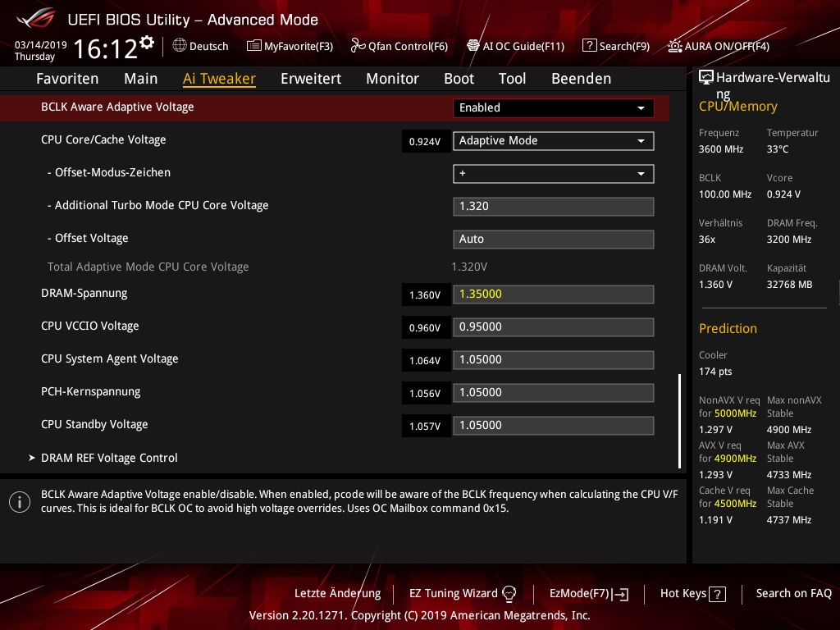This screenshot has height=630, width=840.
Task: Click the 1.360V DRAM reading box
Action: pyautogui.click(x=425, y=294)
